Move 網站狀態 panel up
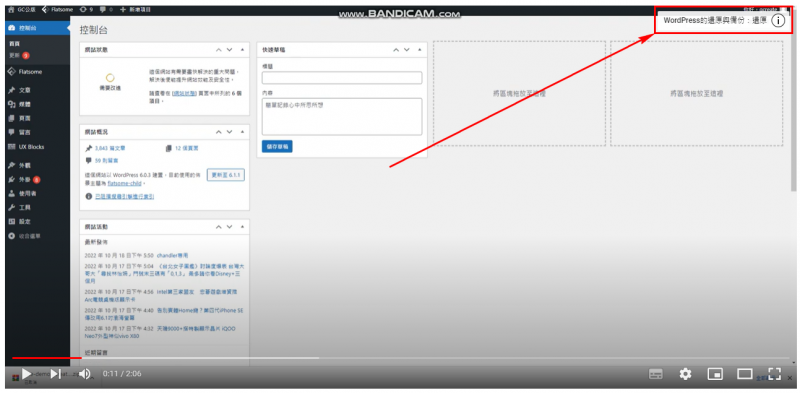Image resolution: width=800 pixels, height=393 pixels. (218, 50)
